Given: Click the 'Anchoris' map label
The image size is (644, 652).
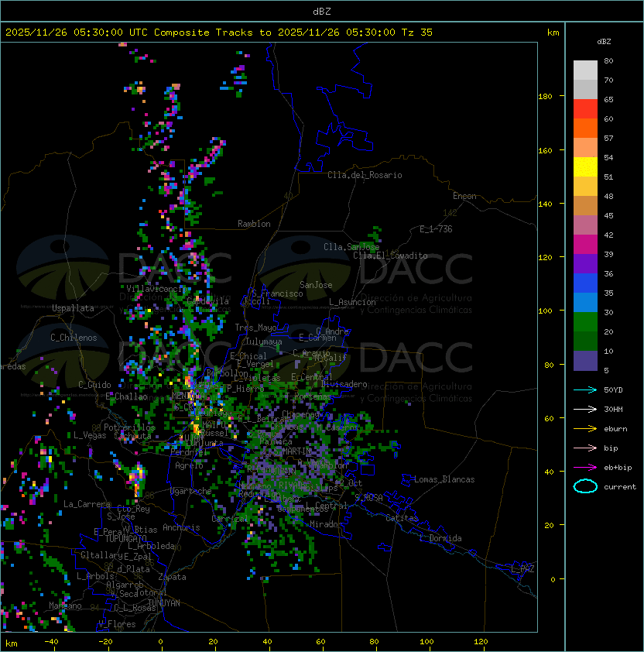Looking at the screenshot, I should [x=181, y=527].
